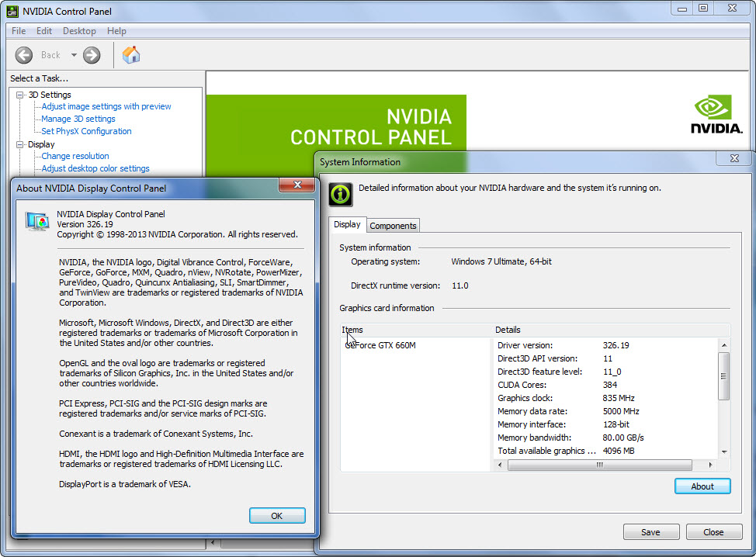Select the Display tab in System Information
The width and height of the screenshot is (756, 557).
point(347,224)
